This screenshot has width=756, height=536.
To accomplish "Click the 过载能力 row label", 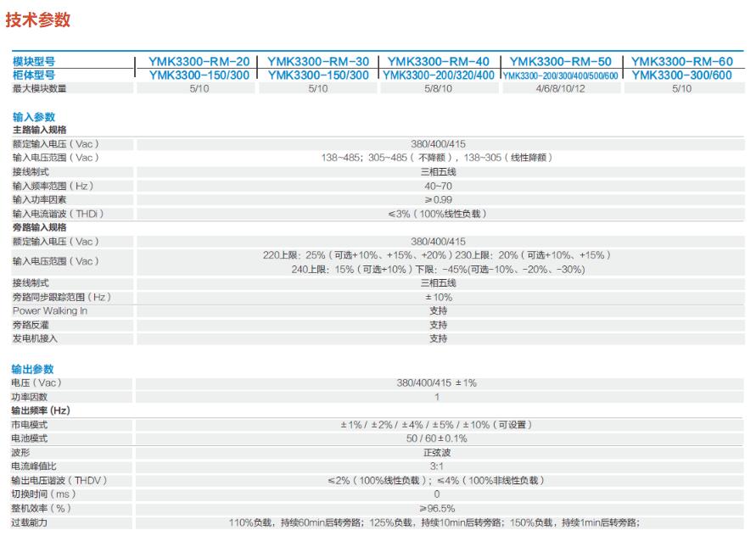I will [30, 522].
